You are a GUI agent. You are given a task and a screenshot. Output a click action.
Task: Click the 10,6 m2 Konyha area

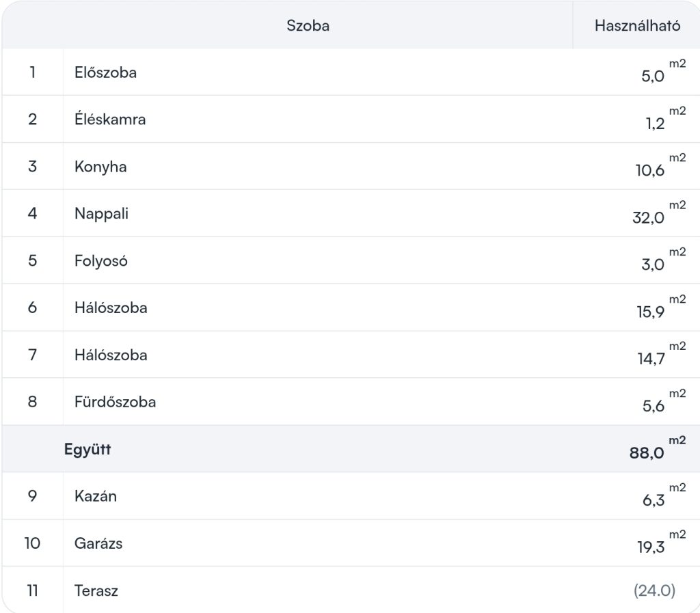660,166
